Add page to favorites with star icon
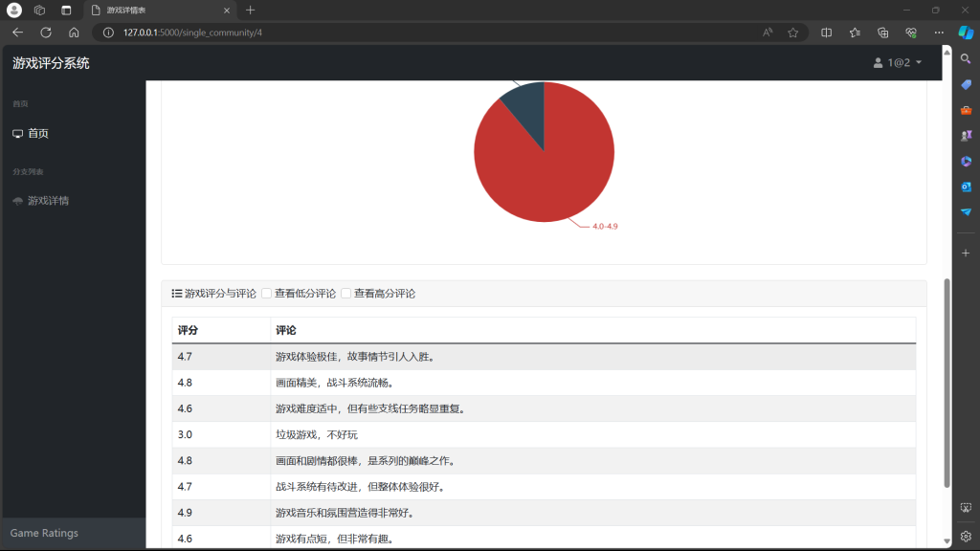 pyautogui.click(x=792, y=32)
